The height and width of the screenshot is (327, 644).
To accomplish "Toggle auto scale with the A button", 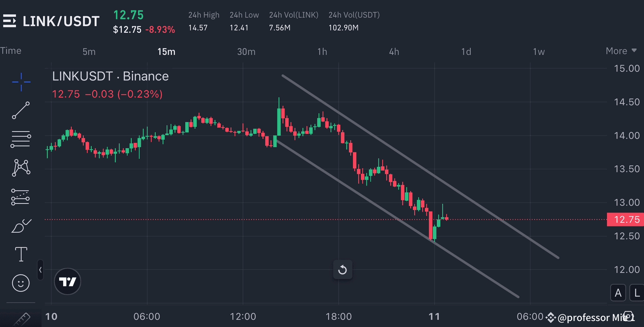I will [618, 293].
